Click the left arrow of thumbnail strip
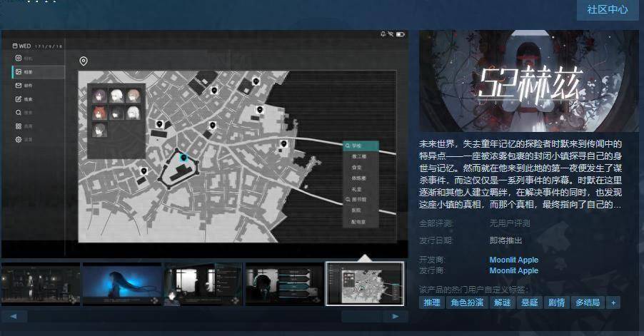Screen dimensions: 644x336 click(14, 316)
